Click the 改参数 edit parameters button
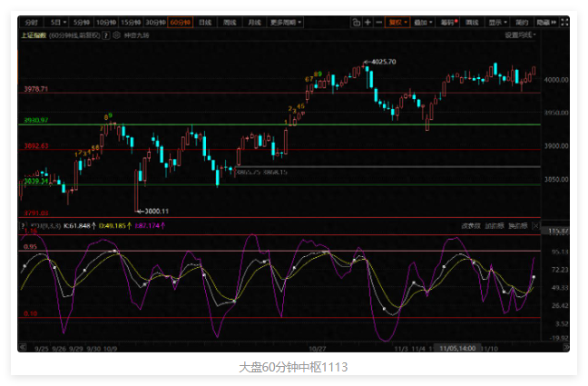588x386 pixels. (469, 223)
